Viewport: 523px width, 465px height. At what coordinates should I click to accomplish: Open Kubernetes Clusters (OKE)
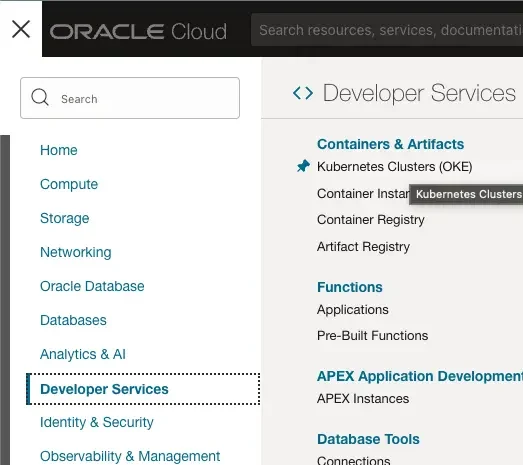pyautogui.click(x=395, y=166)
